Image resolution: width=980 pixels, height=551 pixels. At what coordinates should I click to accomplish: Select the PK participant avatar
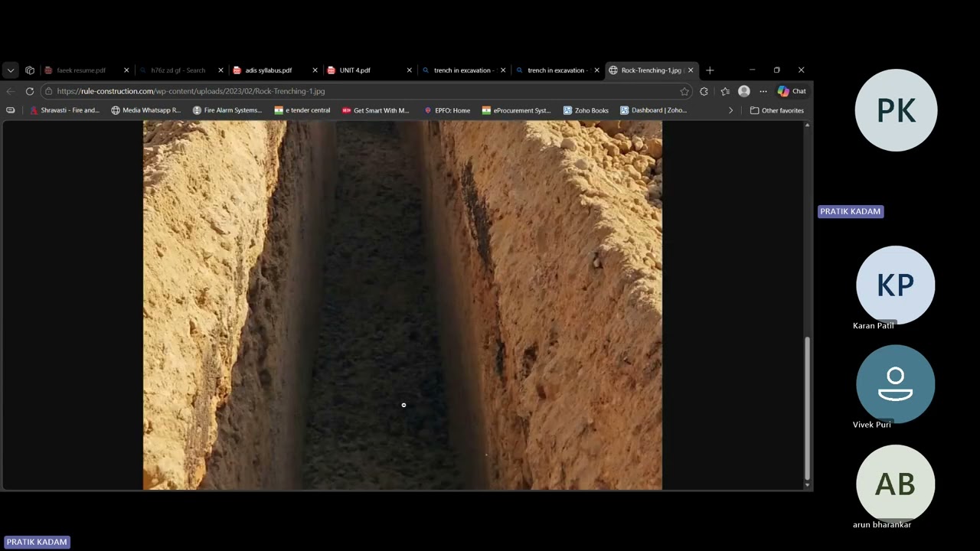[896, 110]
